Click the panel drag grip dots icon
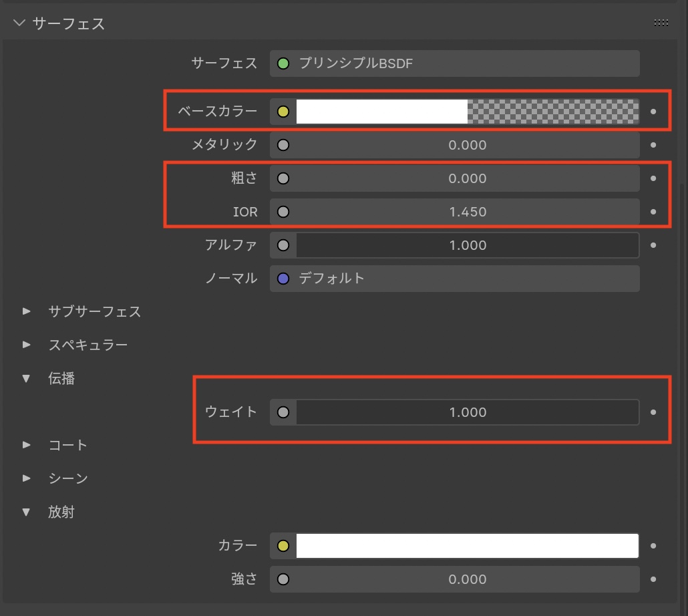The height and width of the screenshot is (616, 688). pos(661,23)
